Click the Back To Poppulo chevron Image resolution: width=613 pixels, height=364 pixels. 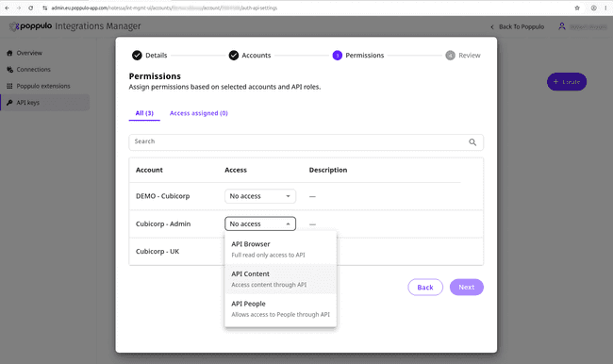click(x=492, y=26)
